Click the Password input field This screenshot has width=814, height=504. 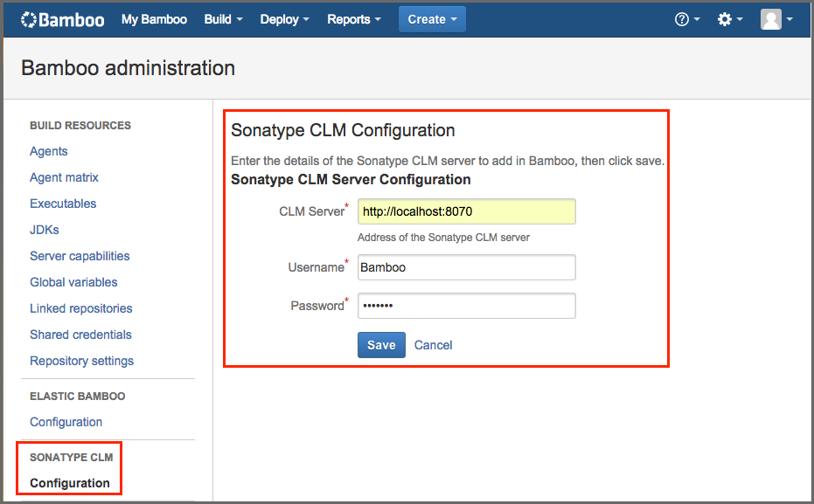[467, 306]
